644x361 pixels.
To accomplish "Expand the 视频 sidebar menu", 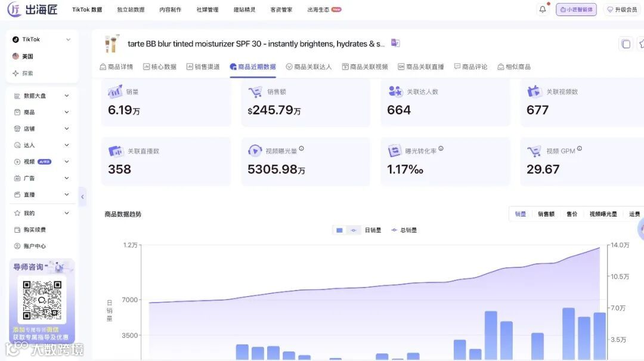I will pos(67,162).
